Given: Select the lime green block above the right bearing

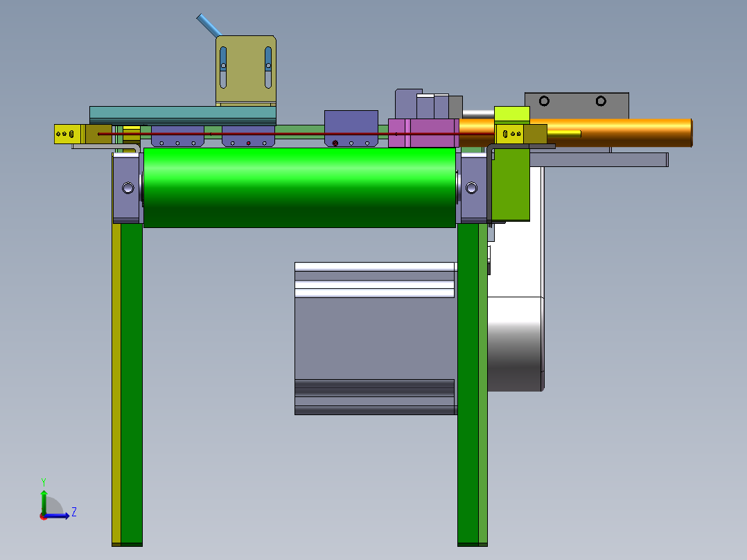Looking at the screenshot, I should click(512, 114).
